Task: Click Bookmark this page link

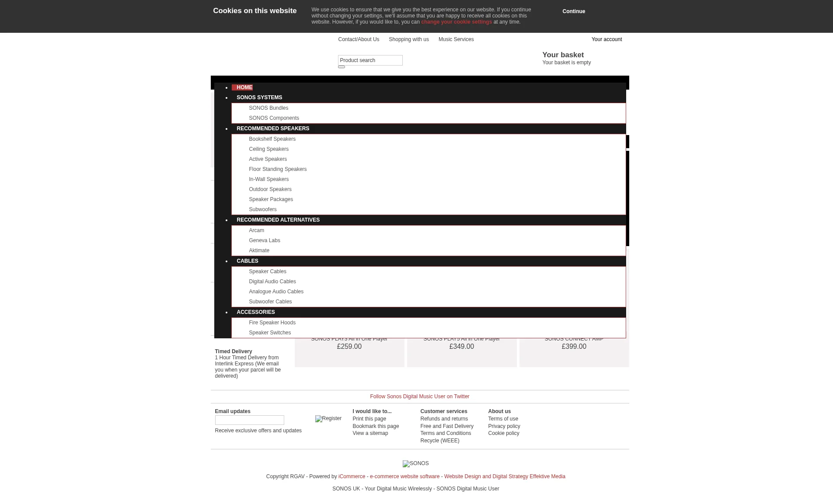Action: (376, 426)
